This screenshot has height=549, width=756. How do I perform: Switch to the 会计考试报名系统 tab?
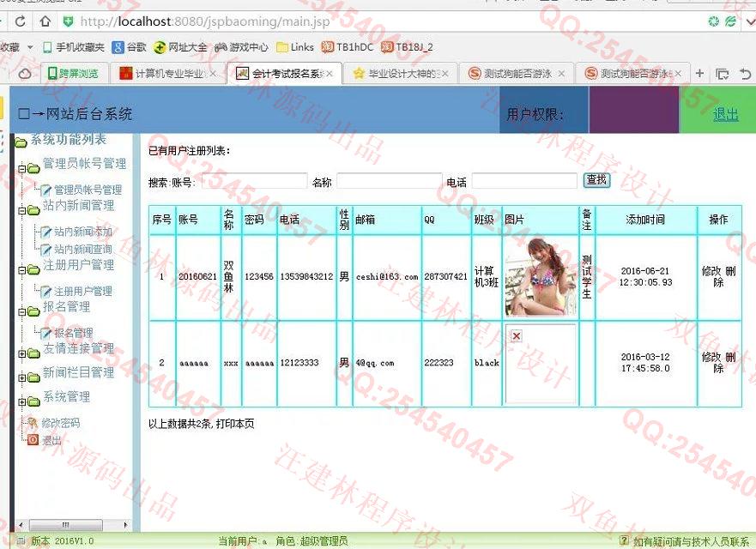pyautogui.click(x=284, y=73)
